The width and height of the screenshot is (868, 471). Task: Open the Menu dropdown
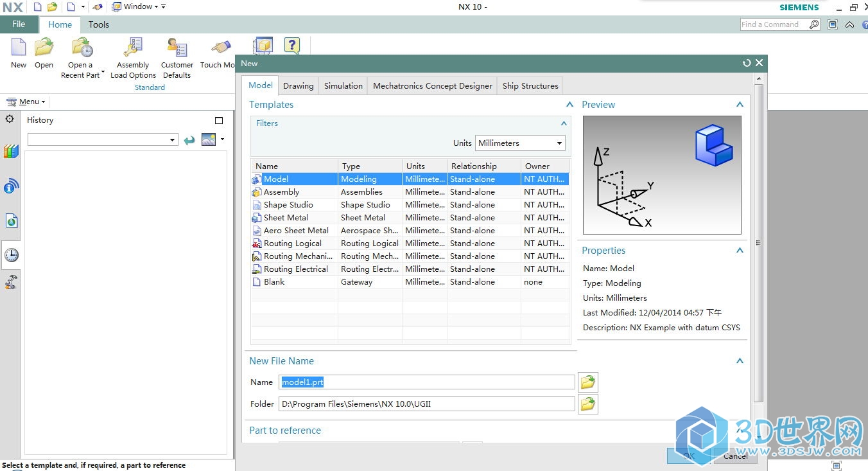[26, 102]
